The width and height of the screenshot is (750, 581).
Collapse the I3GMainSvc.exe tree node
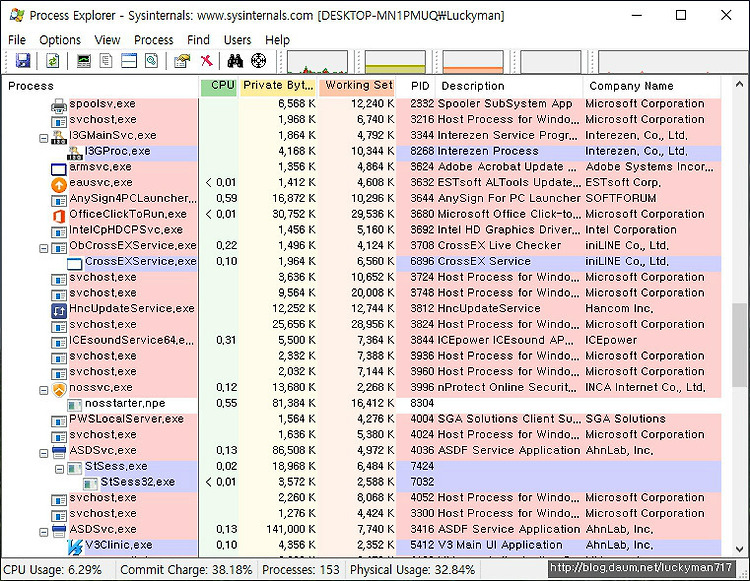[44, 139]
